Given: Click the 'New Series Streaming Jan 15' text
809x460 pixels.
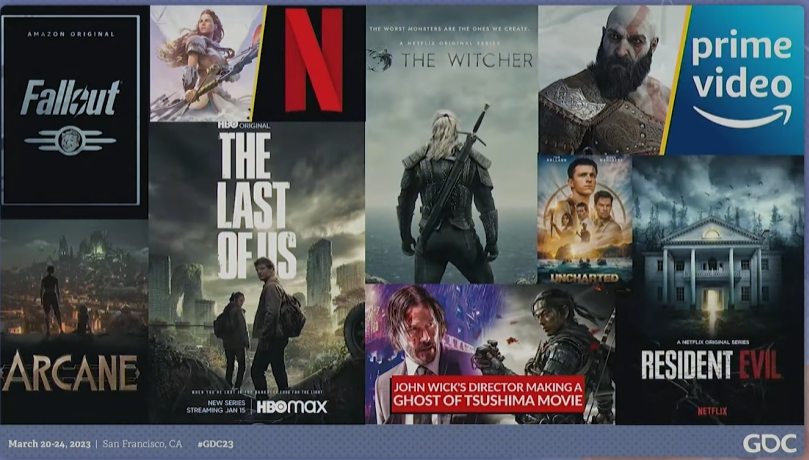Looking at the screenshot, I should (216, 406).
